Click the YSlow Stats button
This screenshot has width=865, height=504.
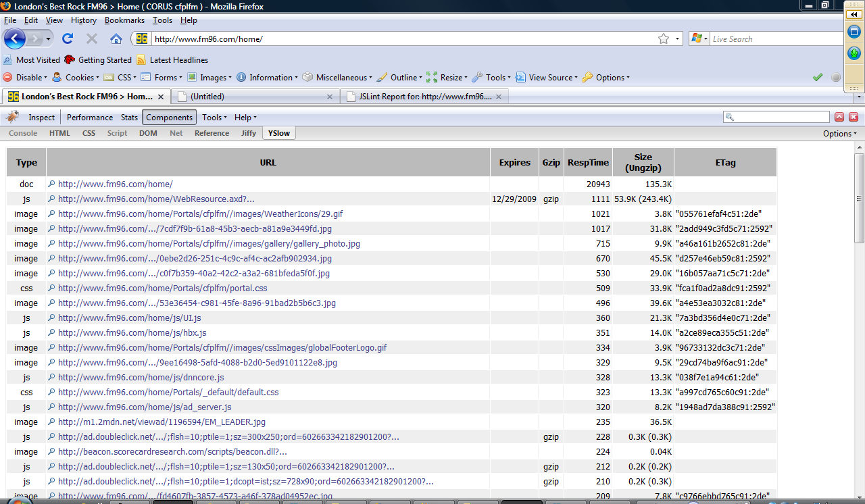coord(129,117)
